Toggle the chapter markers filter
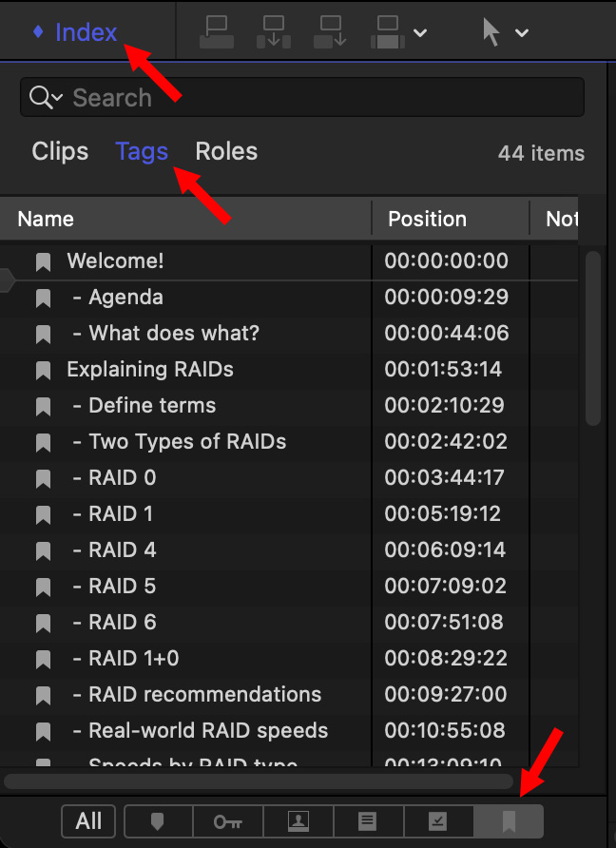Image resolution: width=616 pixels, height=848 pixels. coord(510,821)
